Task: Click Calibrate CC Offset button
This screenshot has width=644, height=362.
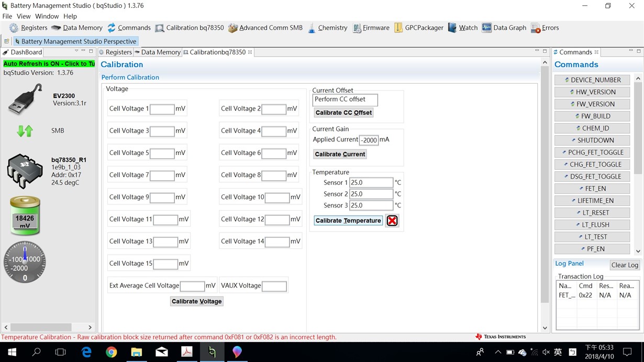Action: (343, 113)
